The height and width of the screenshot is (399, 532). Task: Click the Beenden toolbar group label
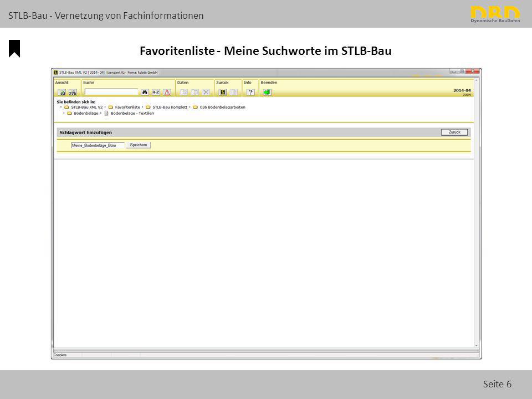(269, 83)
